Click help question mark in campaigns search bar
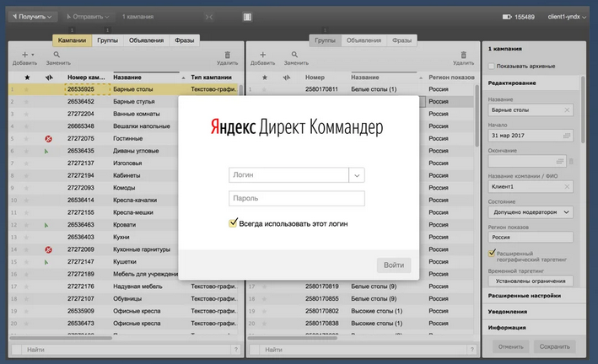The height and width of the screenshot is (364, 598). coord(236,350)
